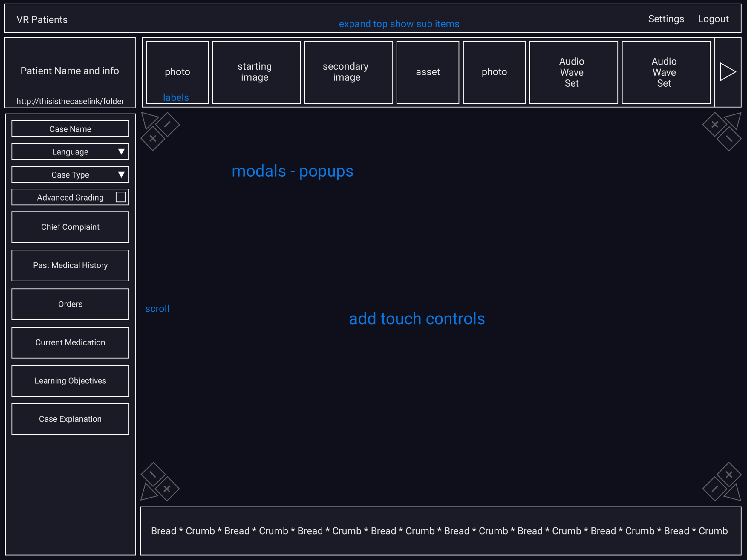Click the first Crumb in the breadcrumb bar
This screenshot has height=560, width=747.
coord(200,531)
